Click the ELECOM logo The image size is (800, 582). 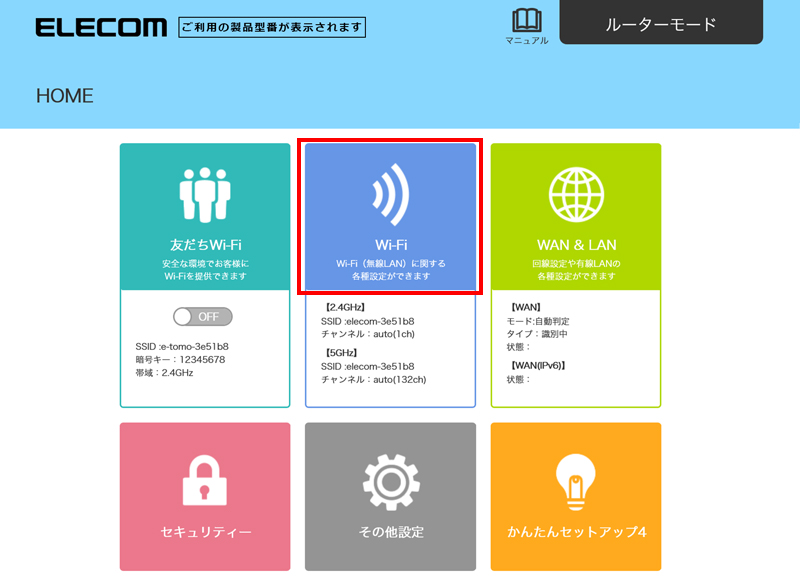point(101,27)
